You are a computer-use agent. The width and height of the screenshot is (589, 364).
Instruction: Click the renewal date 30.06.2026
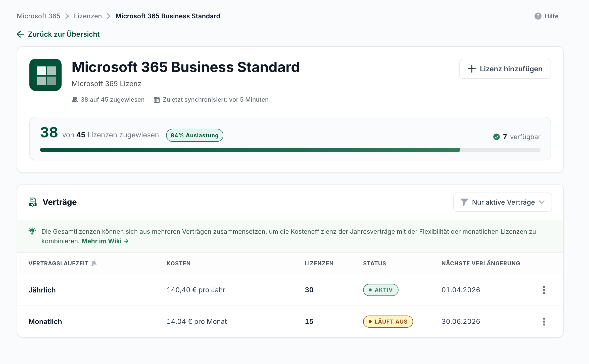[x=461, y=322]
